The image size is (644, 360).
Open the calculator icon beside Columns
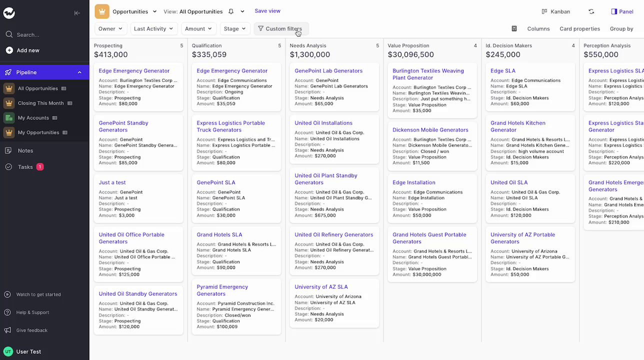[x=514, y=29]
